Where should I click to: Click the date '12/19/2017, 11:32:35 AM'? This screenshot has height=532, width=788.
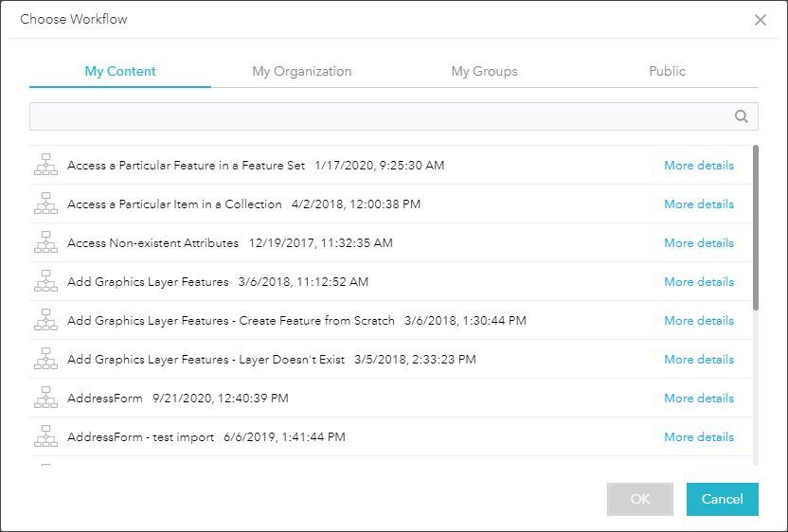[x=321, y=242]
